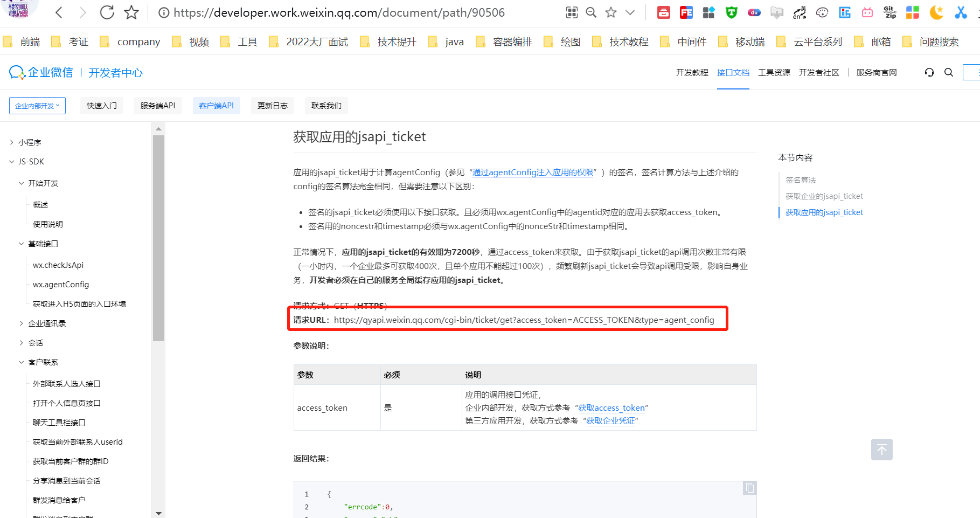Click the copy icon on the code block
The height and width of the screenshot is (518, 980).
pyautogui.click(x=749, y=487)
